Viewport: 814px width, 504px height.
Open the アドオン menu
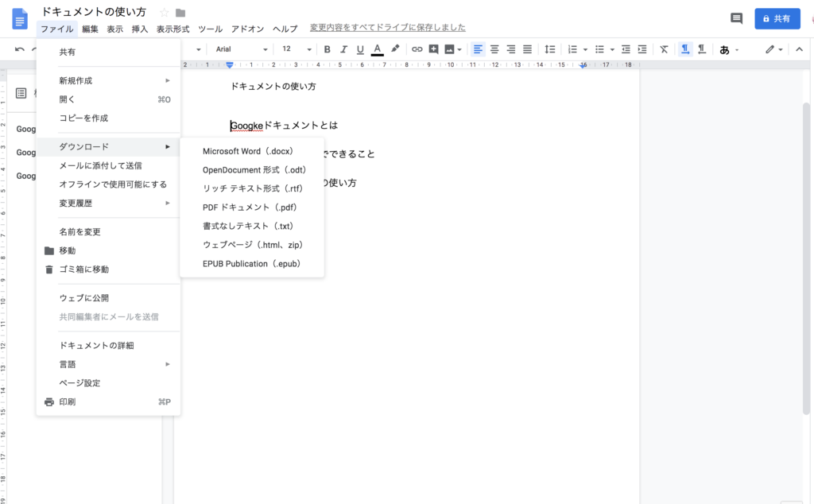(x=248, y=29)
